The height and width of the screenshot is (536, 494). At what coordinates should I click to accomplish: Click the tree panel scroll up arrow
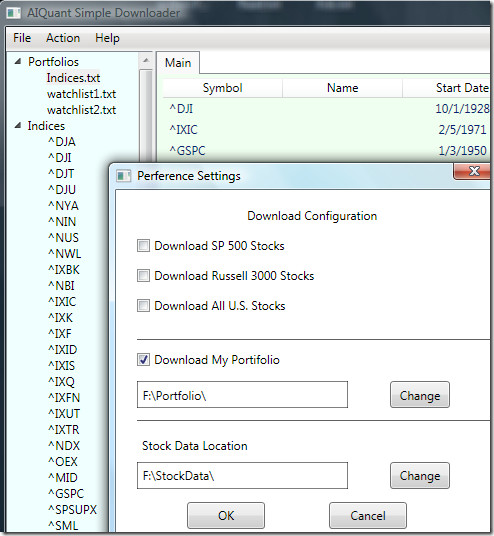pyautogui.click(x=146, y=61)
